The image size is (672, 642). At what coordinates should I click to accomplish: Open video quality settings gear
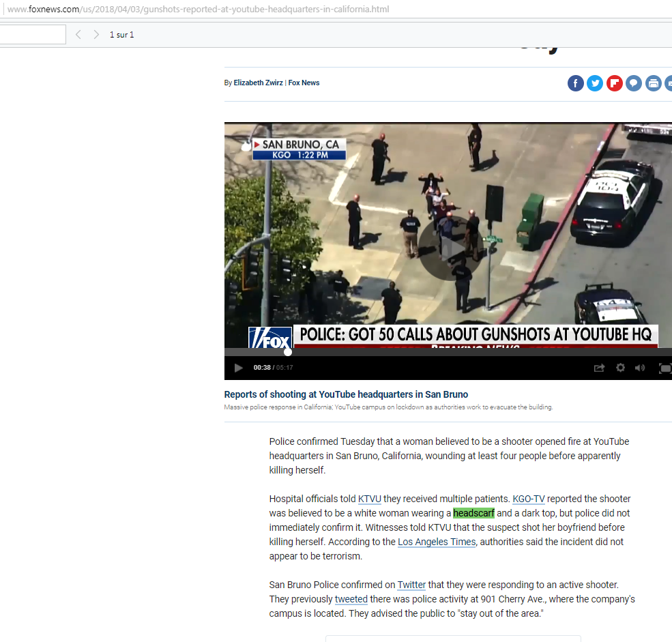click(619, 367)
